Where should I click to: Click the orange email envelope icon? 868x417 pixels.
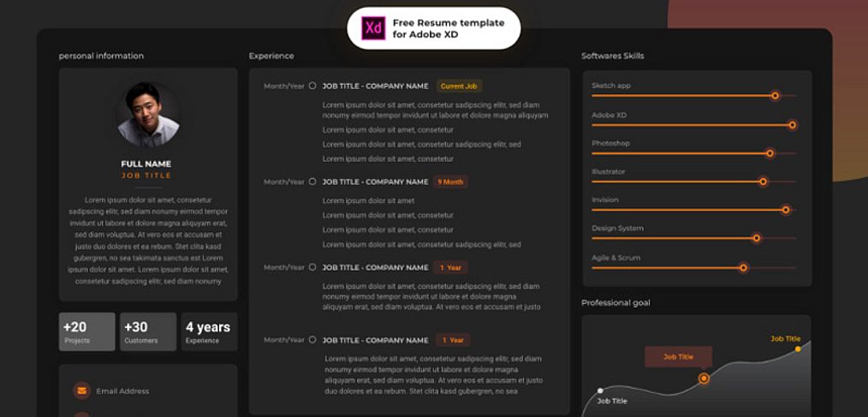(82, 391)
